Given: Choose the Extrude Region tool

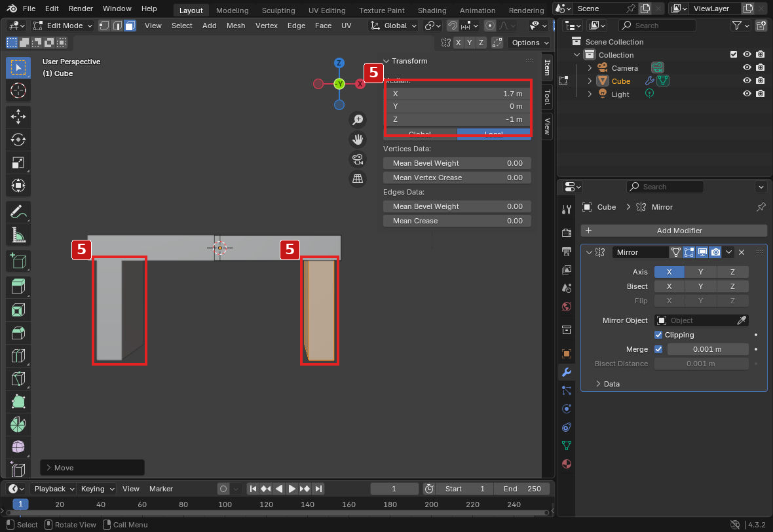Looking at the screenshot, I should pos(18,287).
